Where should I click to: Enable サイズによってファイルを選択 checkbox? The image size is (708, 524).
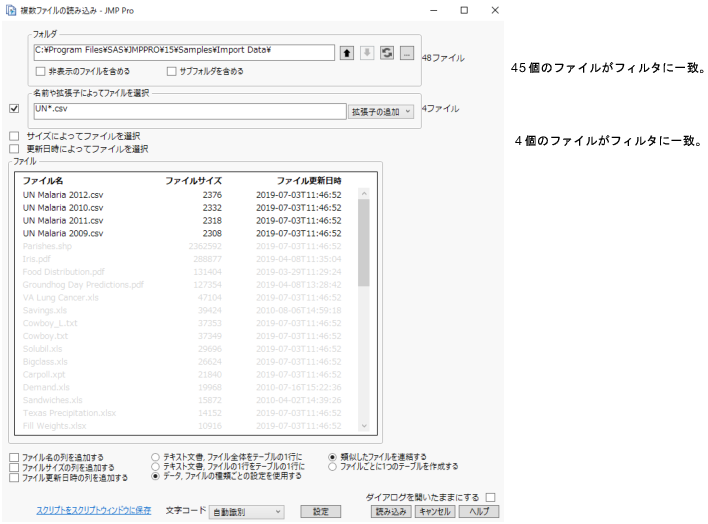tap(14, 136)
